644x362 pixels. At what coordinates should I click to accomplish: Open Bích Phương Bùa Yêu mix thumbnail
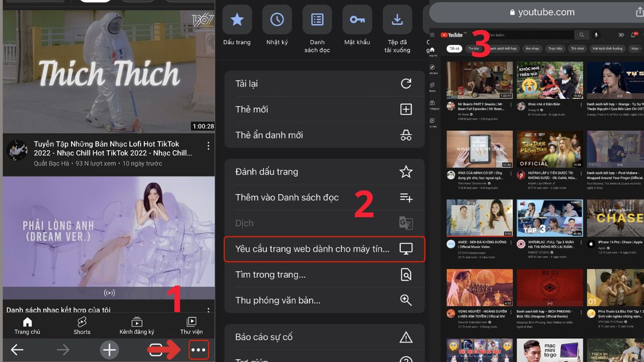pyautogui.click(x=550, y=287)
